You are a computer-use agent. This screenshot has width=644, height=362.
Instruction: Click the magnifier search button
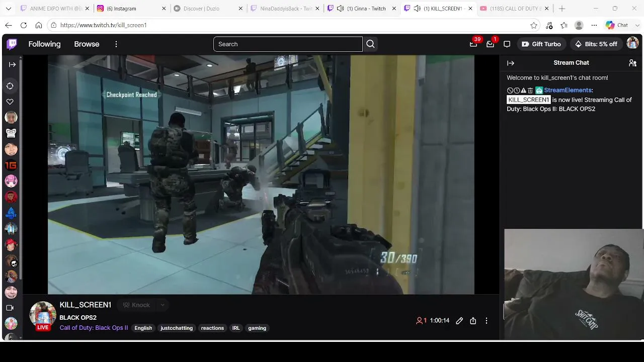pos(370,44)
